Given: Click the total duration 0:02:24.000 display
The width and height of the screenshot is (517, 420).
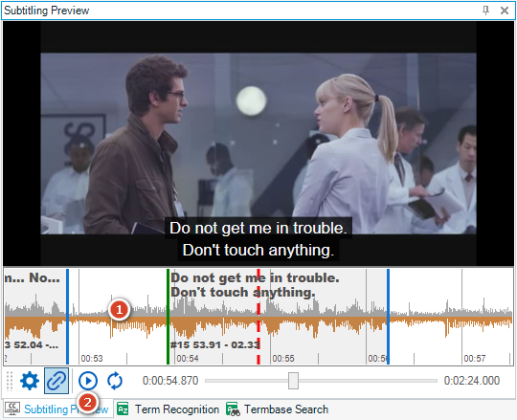Looking at the screenshot, I should (x=471, y=381).
